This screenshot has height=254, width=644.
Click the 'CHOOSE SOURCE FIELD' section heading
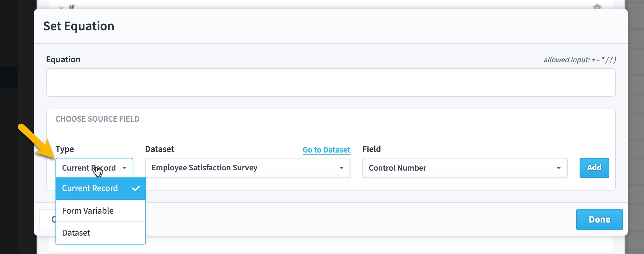pos(97,119)
